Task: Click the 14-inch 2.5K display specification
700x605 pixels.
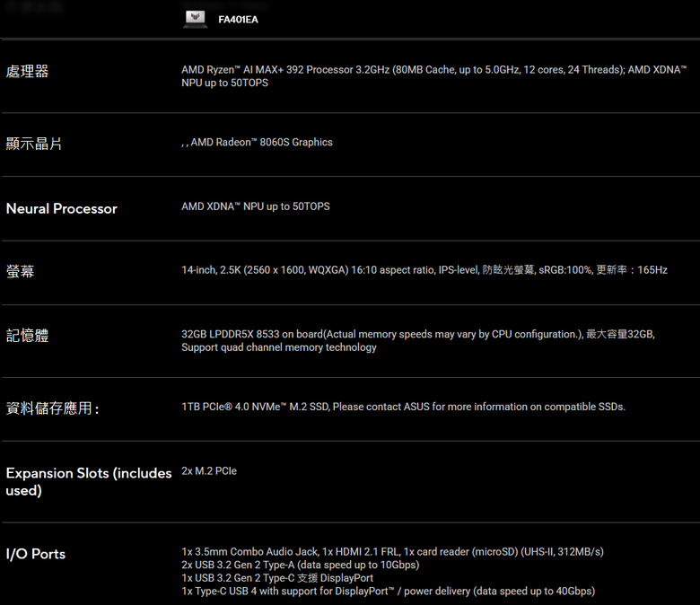Action: pos(424,270)
